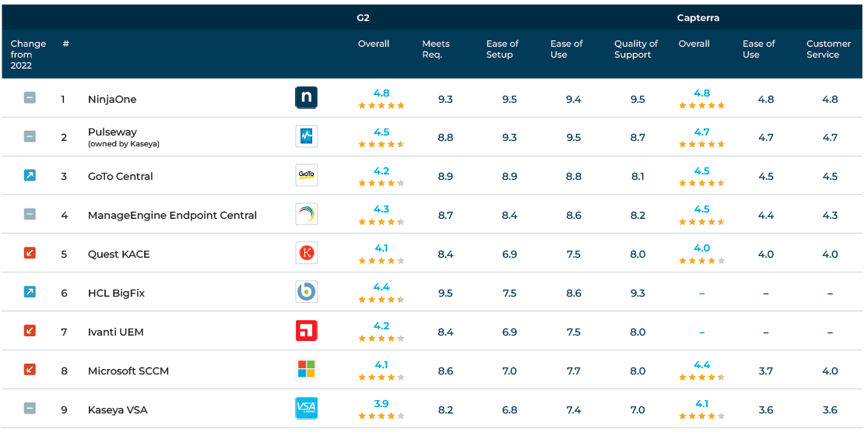Click Microsoft SCCM's Capterra star rating

702,378
